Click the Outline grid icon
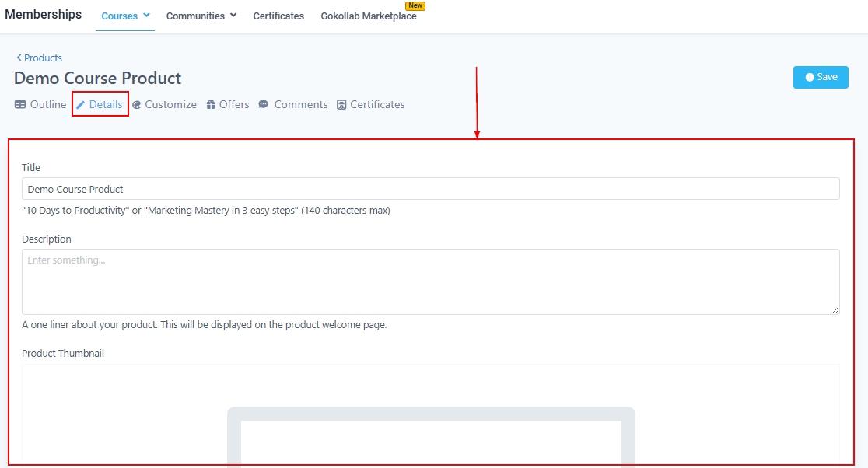This screenshot has width=868, height=468. point(20,104)
